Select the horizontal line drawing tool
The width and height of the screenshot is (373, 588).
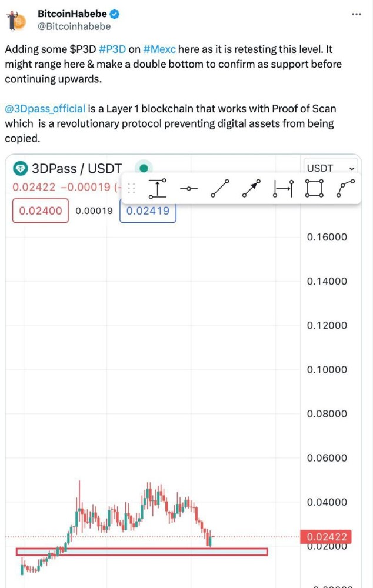point(188,189)
